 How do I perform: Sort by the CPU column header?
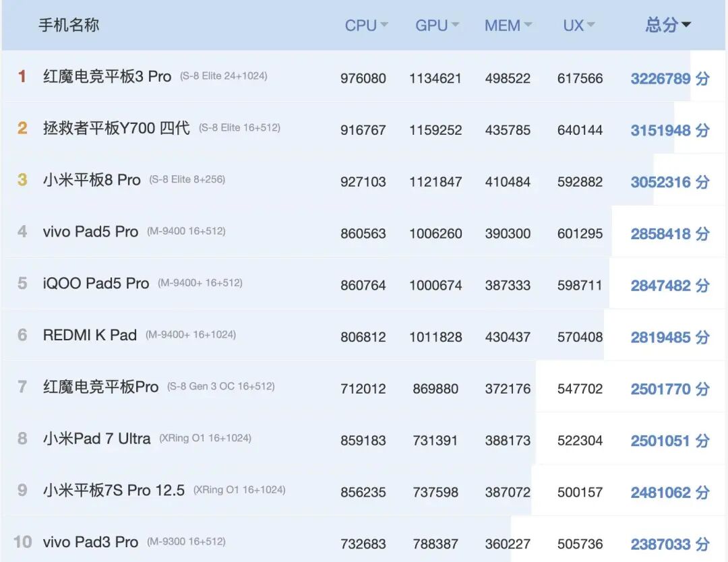click(366, 25)
